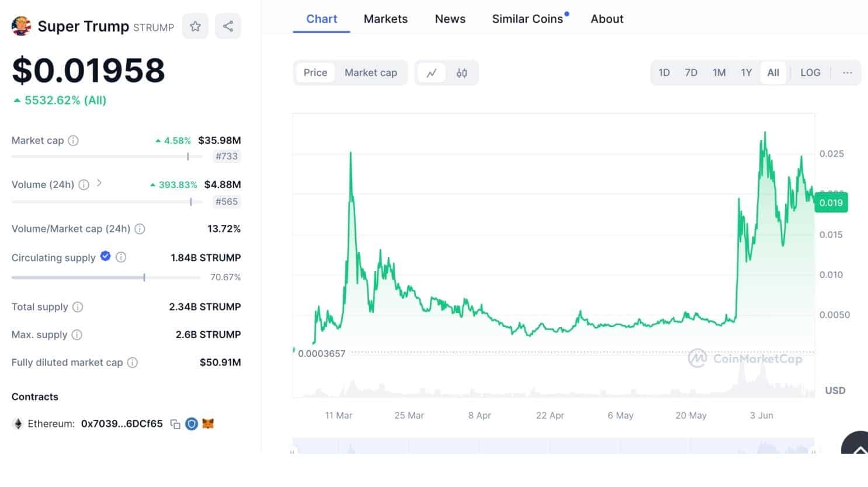This screenshot has height=487, width=868.
Task: Open the Markets tab
Action: pyautogui.click(x=386, y=19)
